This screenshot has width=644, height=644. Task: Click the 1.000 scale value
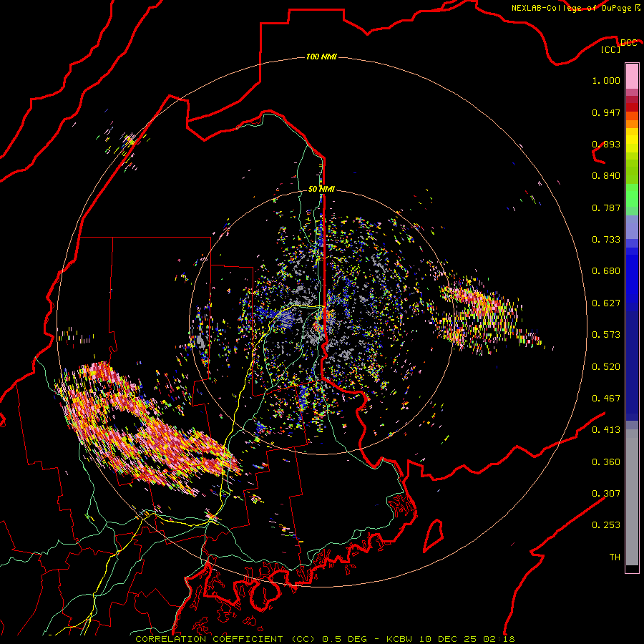click(606, 80)
